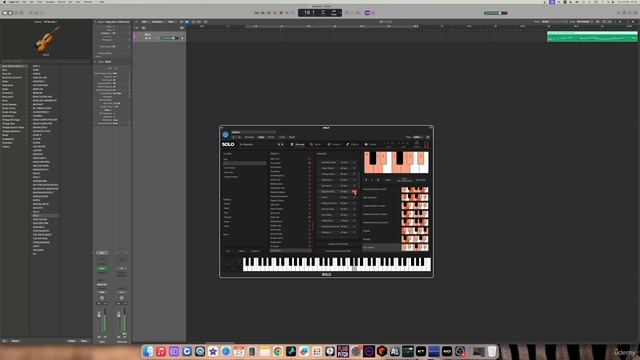Click Copy in the plugin header
This screenshot has width=640, height=360.
[x=261, y=137]
